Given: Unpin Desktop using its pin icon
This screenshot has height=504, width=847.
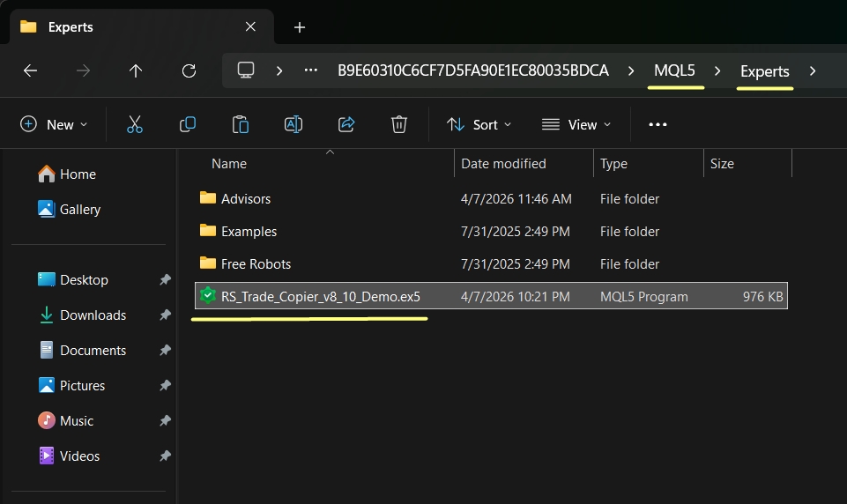Looking at the screenshot, I should pos(166,280).
